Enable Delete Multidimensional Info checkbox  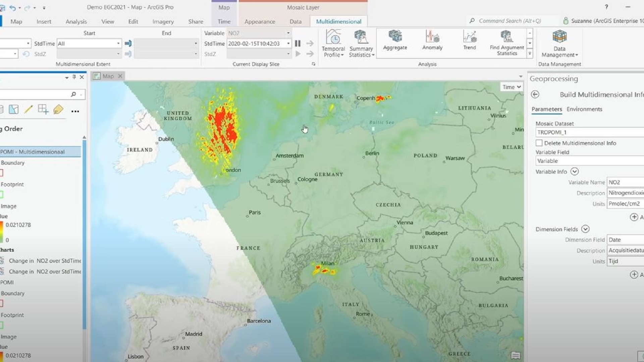pyautogui.click(x=539, y=143)
